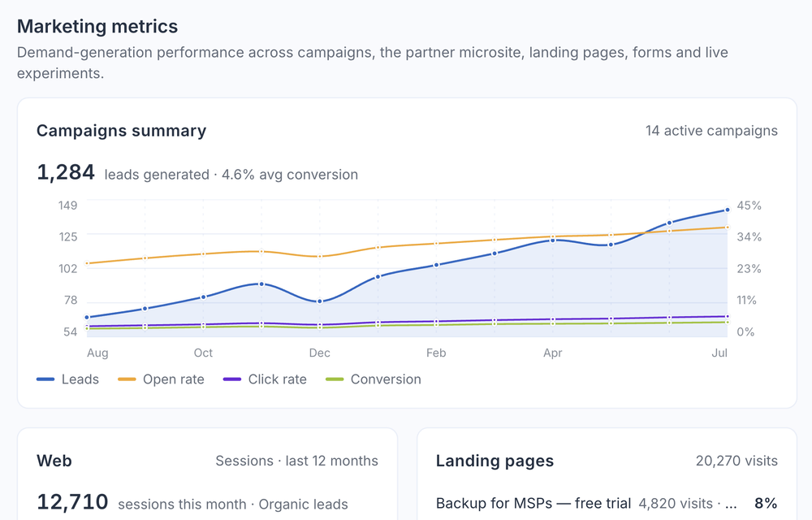Click the "0%" right axis label
This screenshot has width=812, height=520.
pyautogui.click(x=745, y=332)
